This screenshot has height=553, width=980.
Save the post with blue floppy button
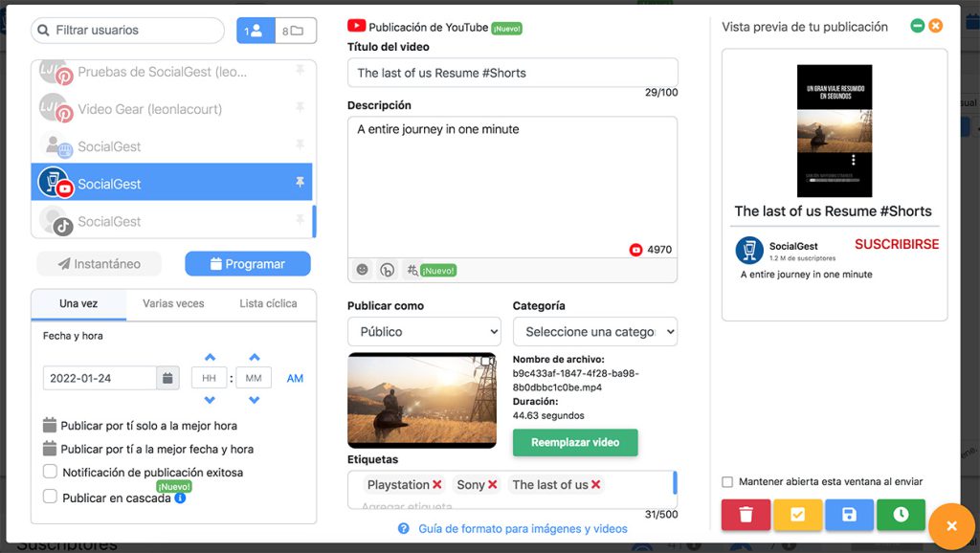coord(849,515)
